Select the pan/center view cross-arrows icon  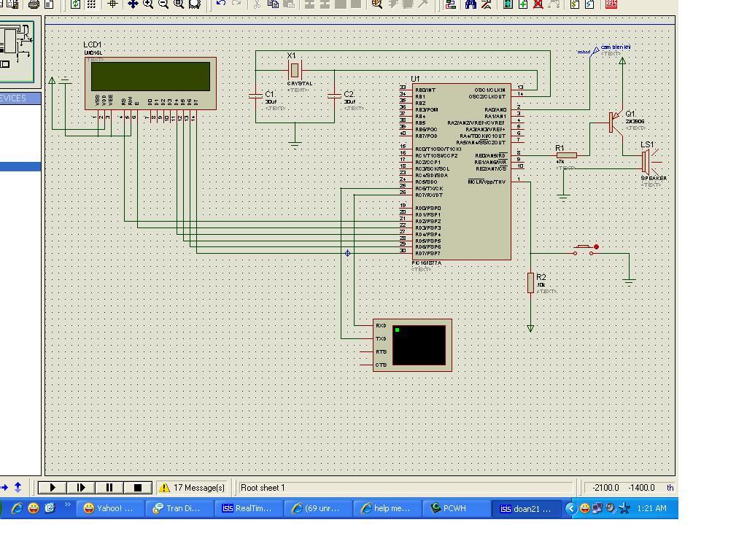point(133,4)
